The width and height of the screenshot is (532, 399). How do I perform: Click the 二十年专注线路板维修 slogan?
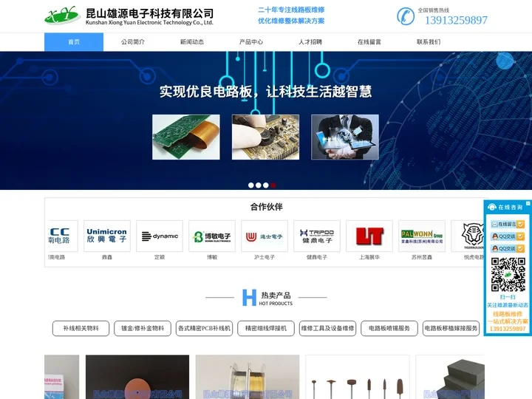[x=291, y=10]
